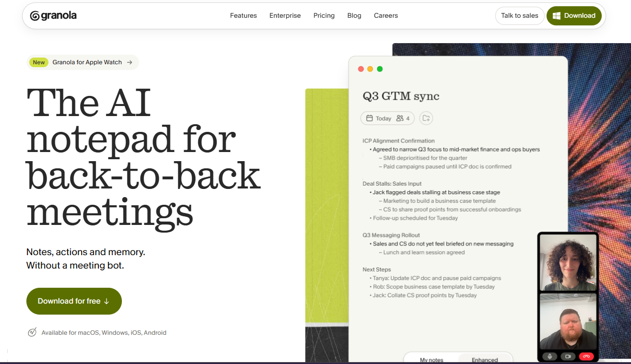Open the Granola for Apple Watch announcement

(83, 62)
